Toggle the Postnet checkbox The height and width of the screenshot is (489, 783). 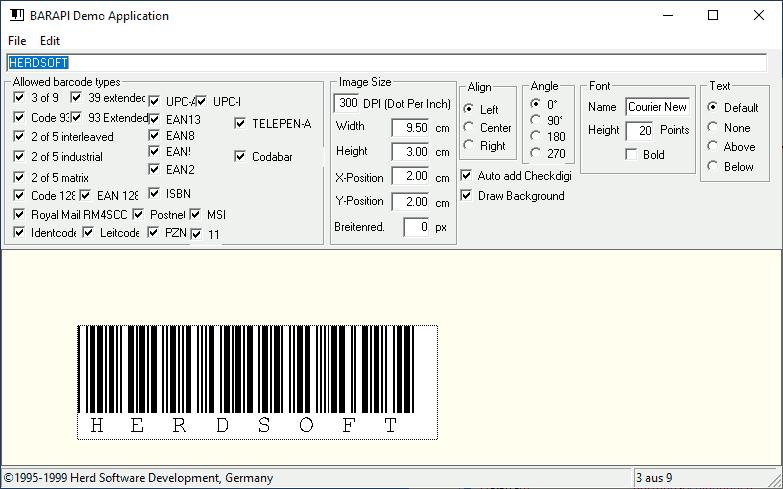pos(138,214)
